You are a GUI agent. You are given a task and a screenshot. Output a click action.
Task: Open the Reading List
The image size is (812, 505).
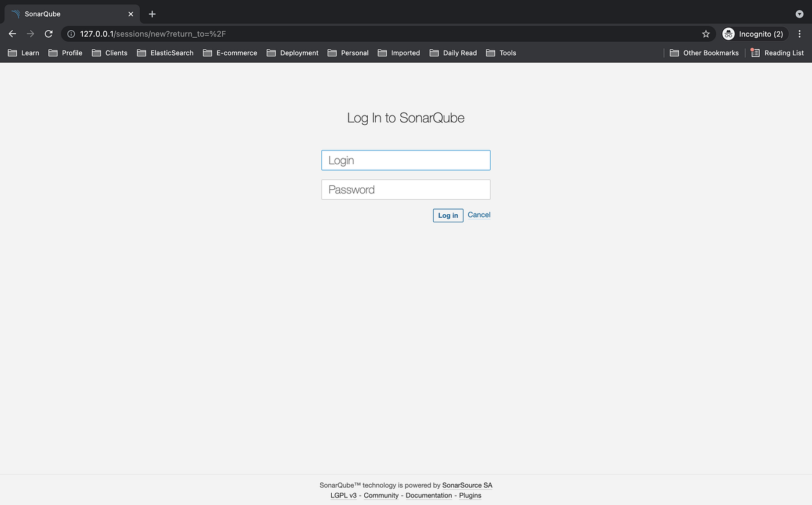[x=777, y=53]
